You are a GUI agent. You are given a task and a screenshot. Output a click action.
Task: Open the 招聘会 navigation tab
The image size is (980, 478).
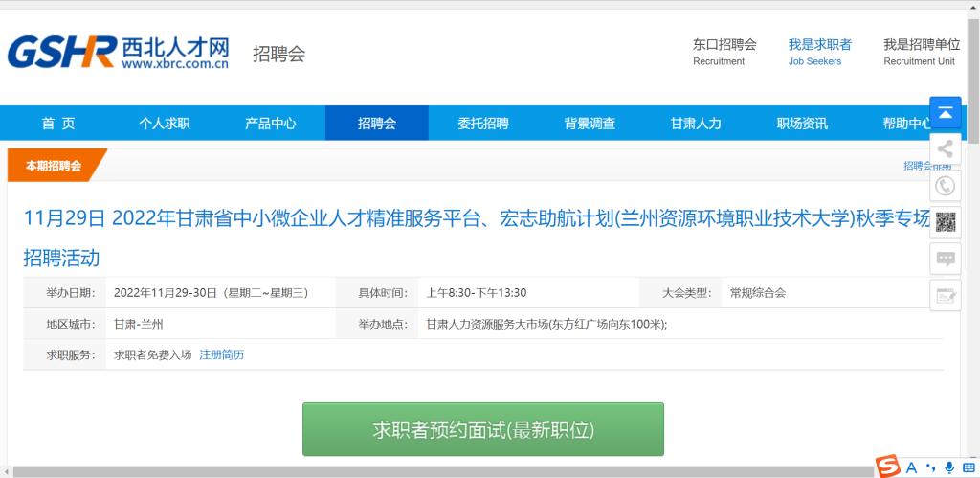(x=377, y=124)
